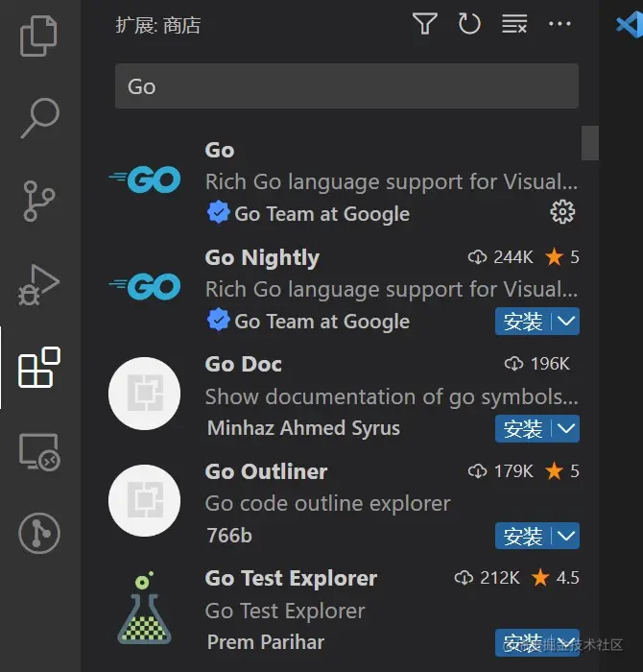Screen dimensions: 643x672
Task: Open the Remote Explorer icon
Action: (39, 450)
